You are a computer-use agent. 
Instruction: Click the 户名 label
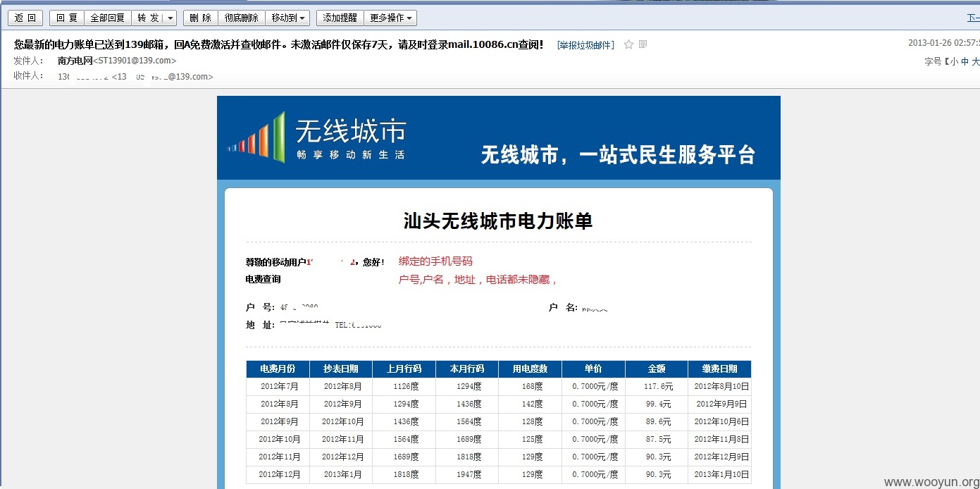click(x=563, y=307)
